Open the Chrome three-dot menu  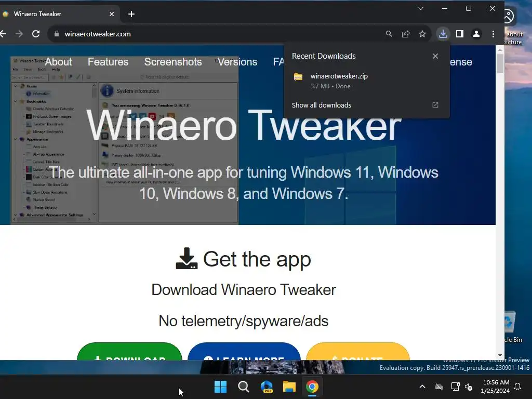click(x=493, y=34)
